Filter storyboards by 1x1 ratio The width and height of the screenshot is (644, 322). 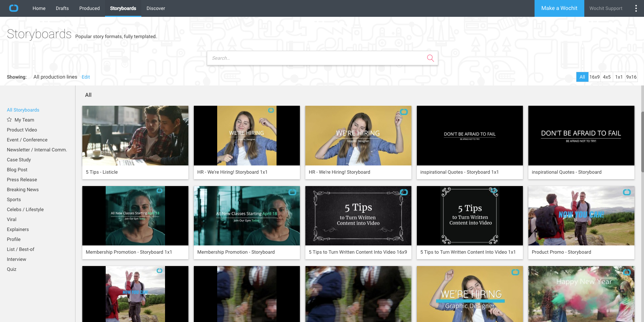pyautogui.click(x=619, y=77)
